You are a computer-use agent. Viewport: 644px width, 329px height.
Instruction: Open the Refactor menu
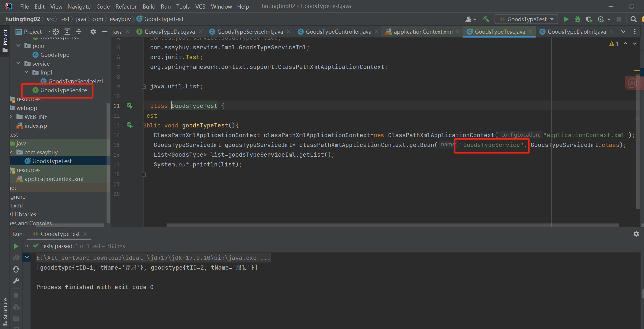[x=126, y=6]
